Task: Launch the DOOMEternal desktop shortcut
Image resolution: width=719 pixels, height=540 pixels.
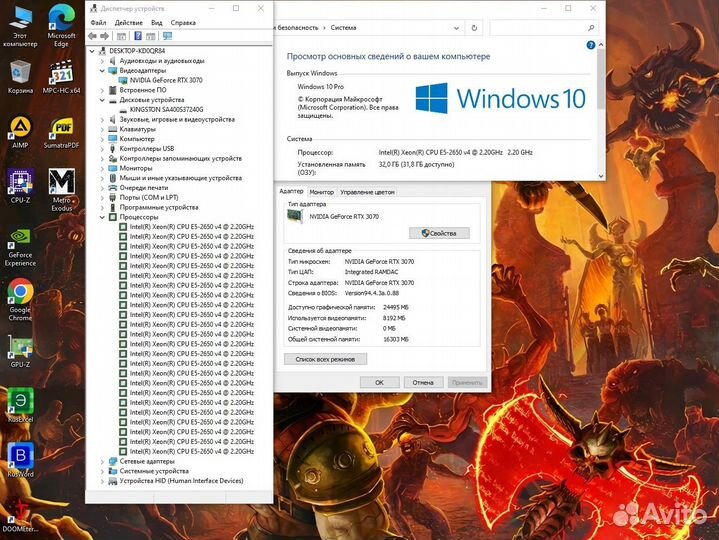Action: (x=20, y=516)
